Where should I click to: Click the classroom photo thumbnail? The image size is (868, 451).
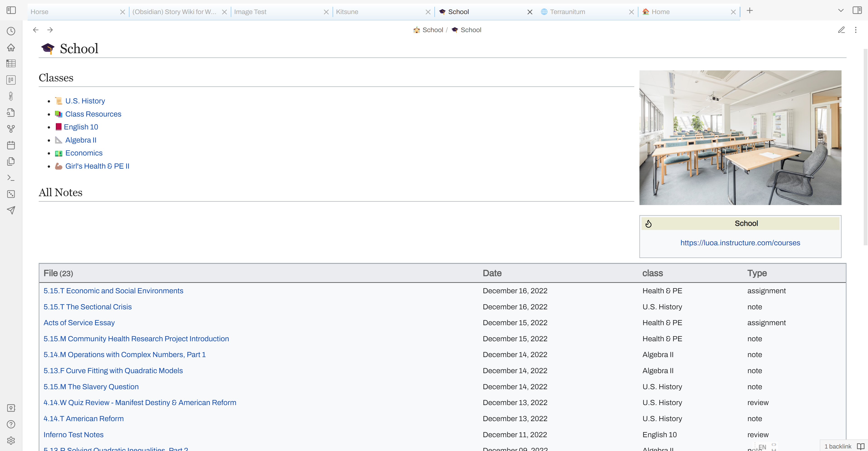coord(740,138)
